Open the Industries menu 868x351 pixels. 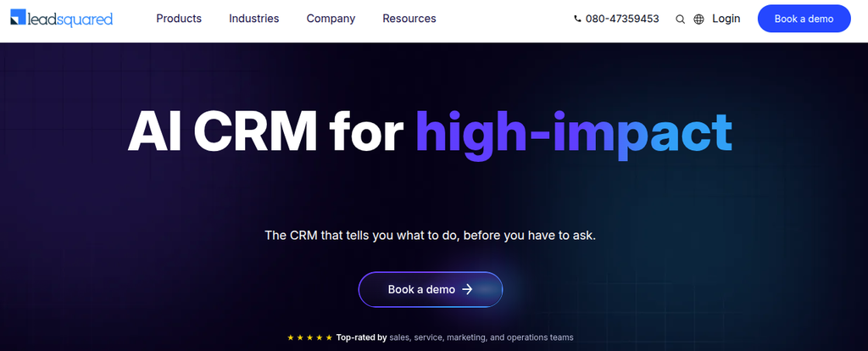254,19
